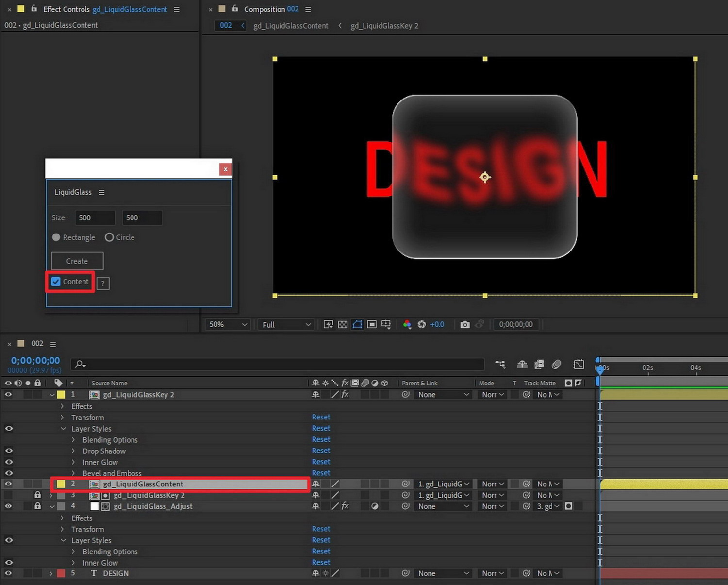
Task: Open the blend mode dropdown of DESIGN layer
Action: point(493,573)
